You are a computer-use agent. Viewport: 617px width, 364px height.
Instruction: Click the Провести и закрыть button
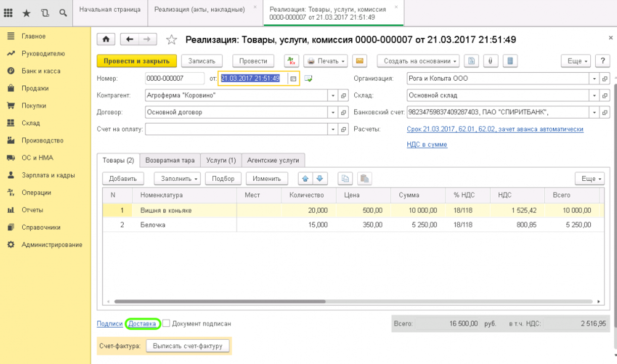tap(136, 61)
